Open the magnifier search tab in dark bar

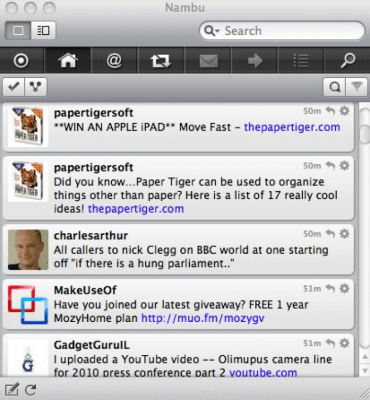click(347, 61)
